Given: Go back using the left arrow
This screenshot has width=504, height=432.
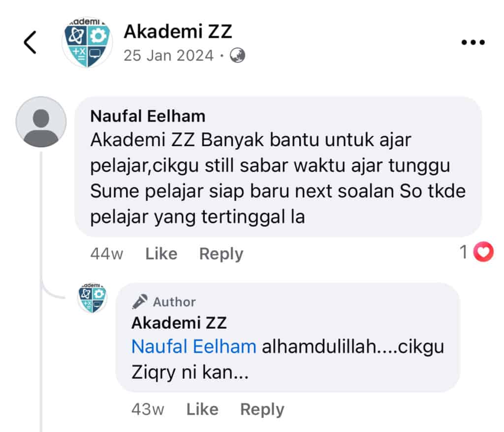Looking at the screenshot, I should tap(30, 42).
